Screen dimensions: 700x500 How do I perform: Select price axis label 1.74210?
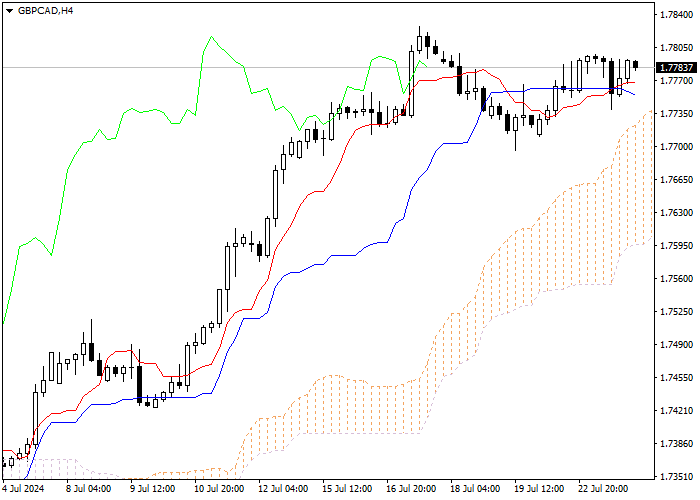coord(677,411)
